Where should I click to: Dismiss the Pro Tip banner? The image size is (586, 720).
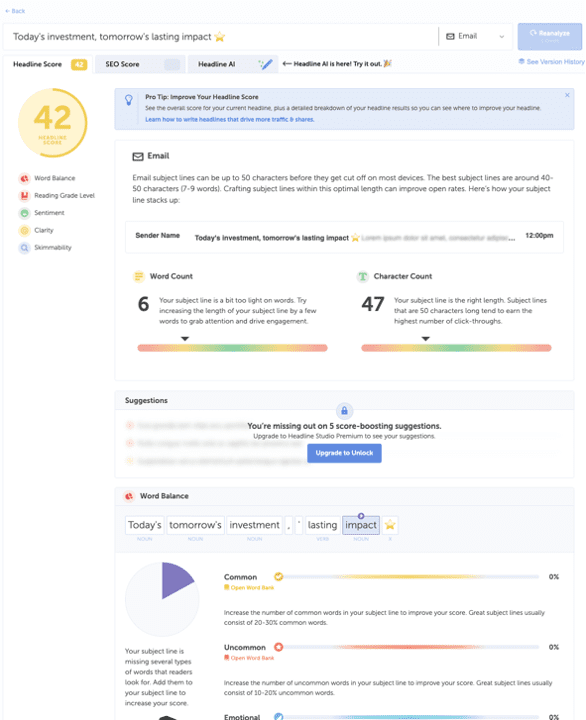(x=567, y=95)
